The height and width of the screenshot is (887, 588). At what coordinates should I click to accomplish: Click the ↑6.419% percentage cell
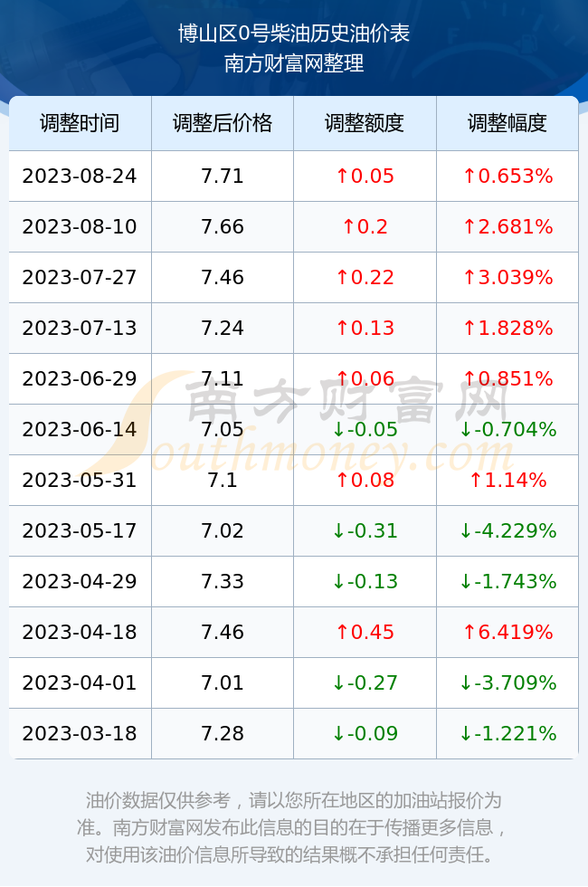pos(507,632)
